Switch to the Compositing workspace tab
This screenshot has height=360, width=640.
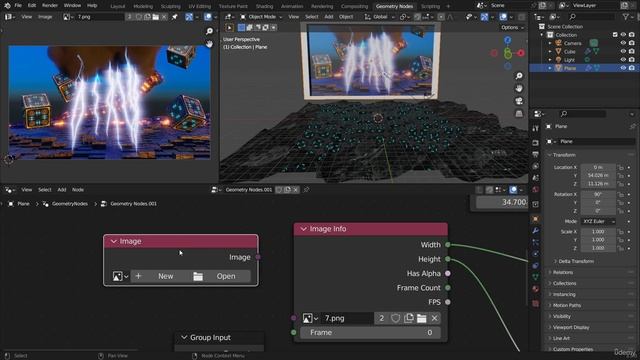pos(354,6)
